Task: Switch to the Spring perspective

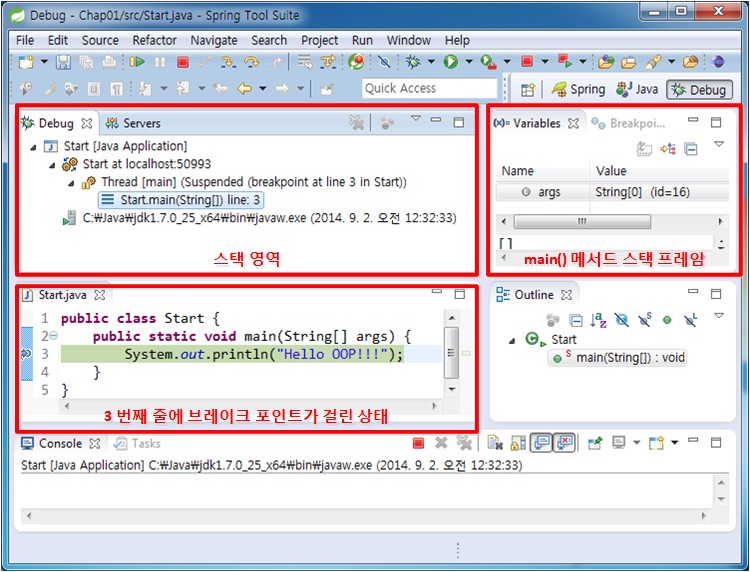Action: [x=578, y=89]
